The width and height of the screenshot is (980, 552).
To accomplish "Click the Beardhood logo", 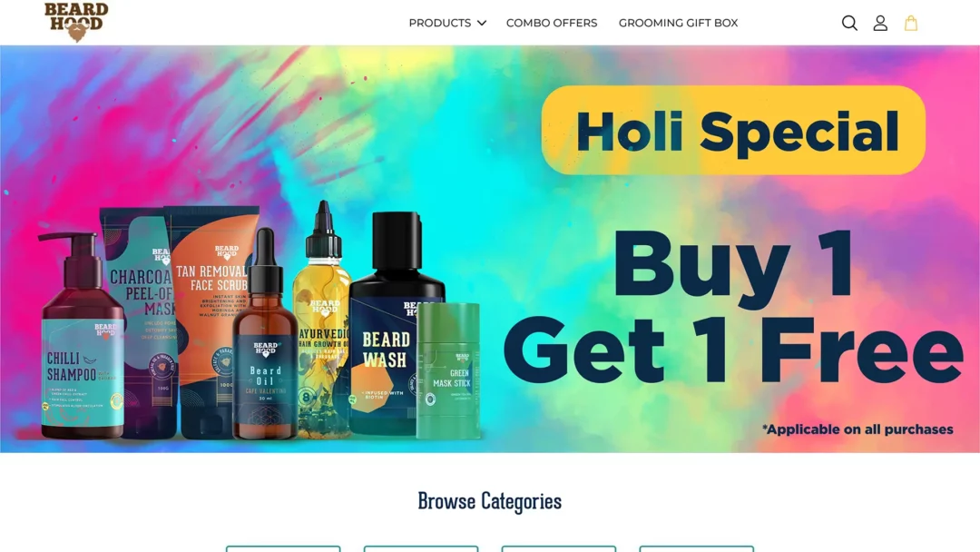I will (x=76, y=22).
